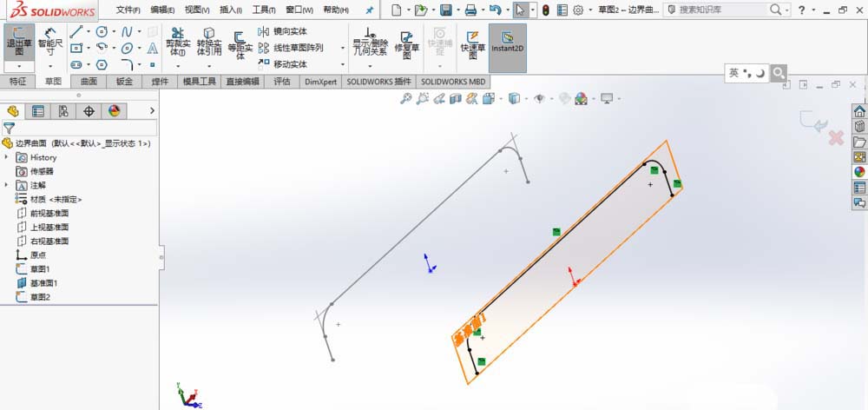Open the FeatureManager design tree tab

(x=13, y=111)
